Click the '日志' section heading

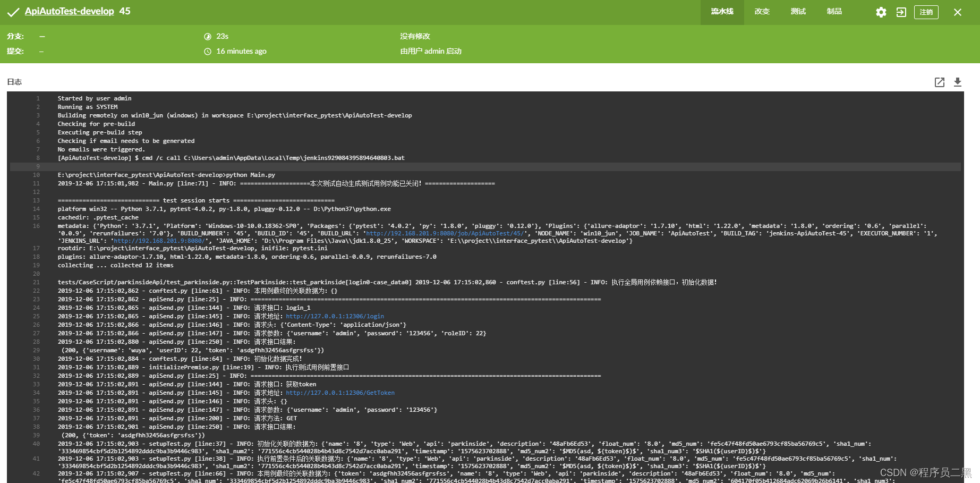pos(14,82)
